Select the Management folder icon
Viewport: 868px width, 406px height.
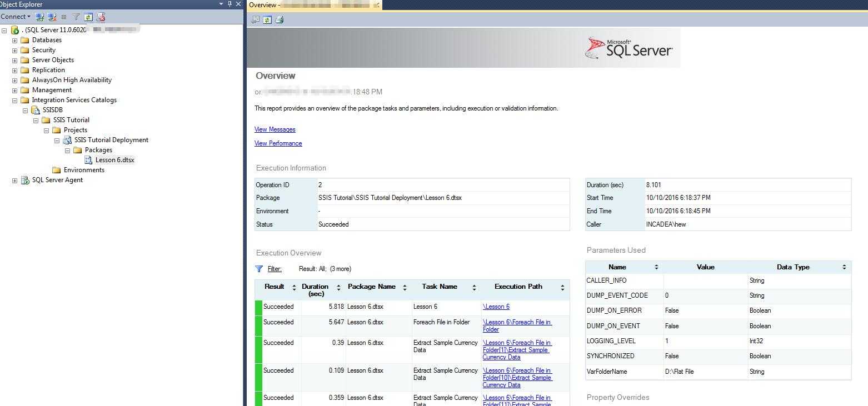point(24,90)
